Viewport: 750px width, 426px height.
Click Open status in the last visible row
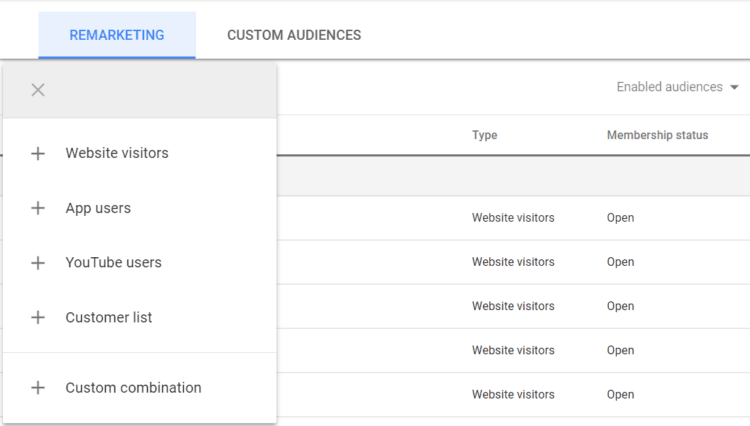620,394
